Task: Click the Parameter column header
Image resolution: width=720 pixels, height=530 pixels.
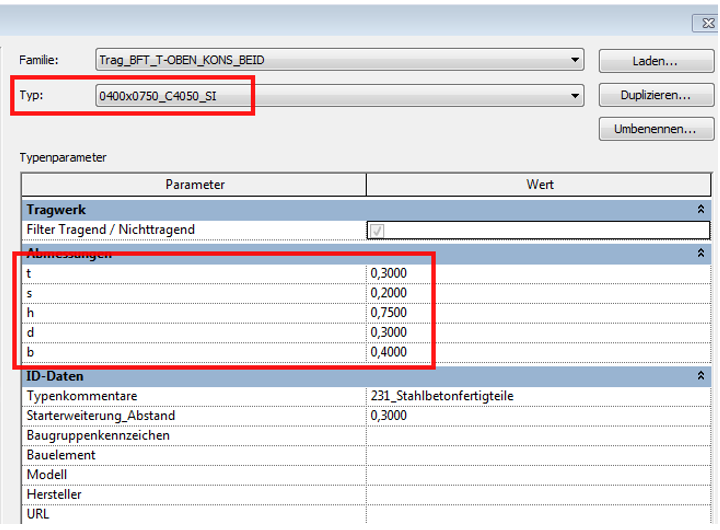Action: (x=195, y=185)
